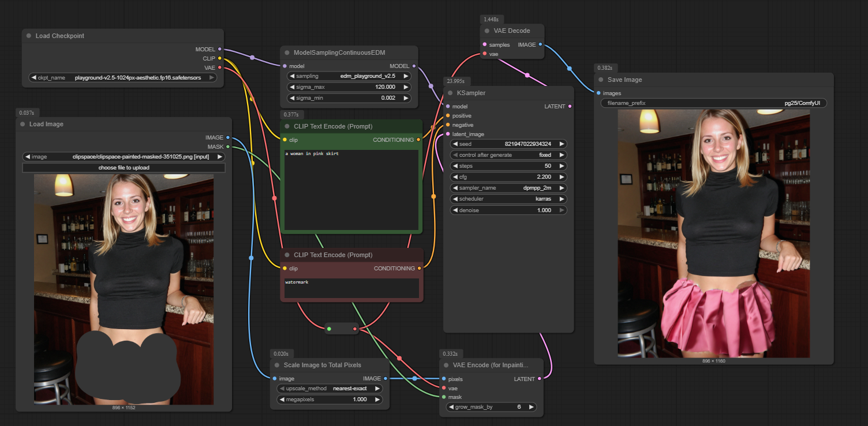Toggle collapse on the Load Image node
The image size is (868, 426).
[x=23, y=124]
